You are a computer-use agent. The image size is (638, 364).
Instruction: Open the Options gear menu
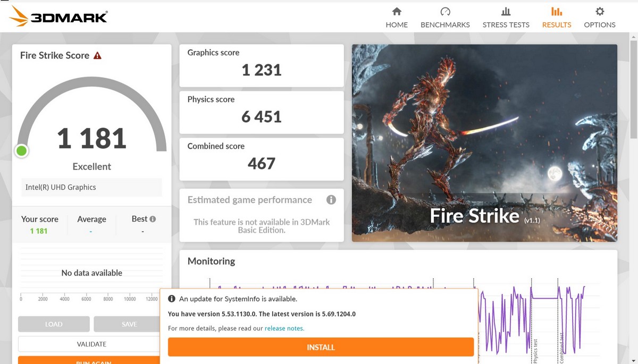click(600, 18)
